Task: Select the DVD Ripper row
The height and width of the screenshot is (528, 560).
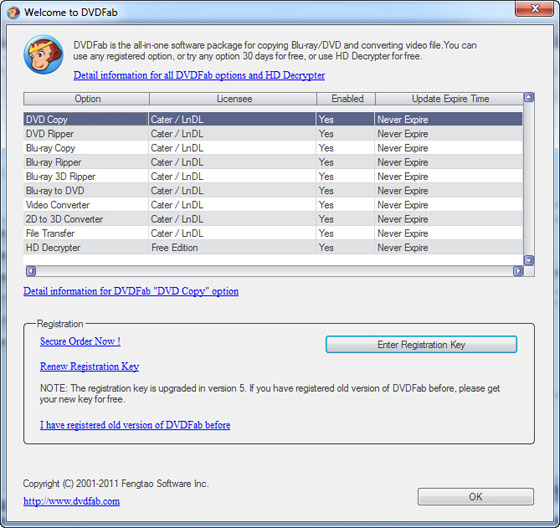Action: (273, 134)
